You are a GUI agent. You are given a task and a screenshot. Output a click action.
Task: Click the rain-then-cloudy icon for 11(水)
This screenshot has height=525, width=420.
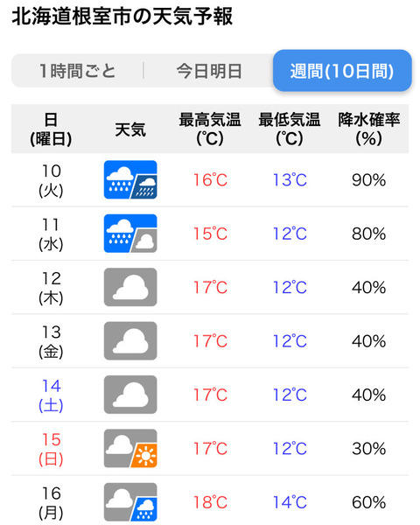tap(130, 234)
